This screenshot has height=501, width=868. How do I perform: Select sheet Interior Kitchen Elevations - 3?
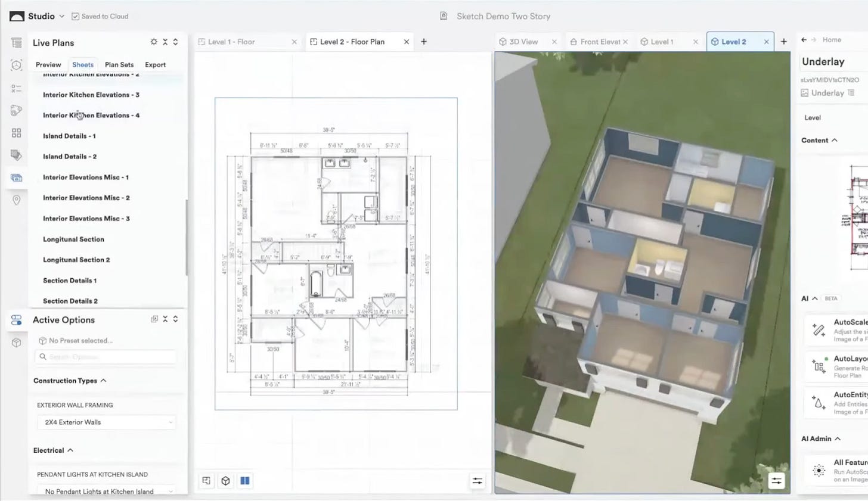[x=91, y=95]
